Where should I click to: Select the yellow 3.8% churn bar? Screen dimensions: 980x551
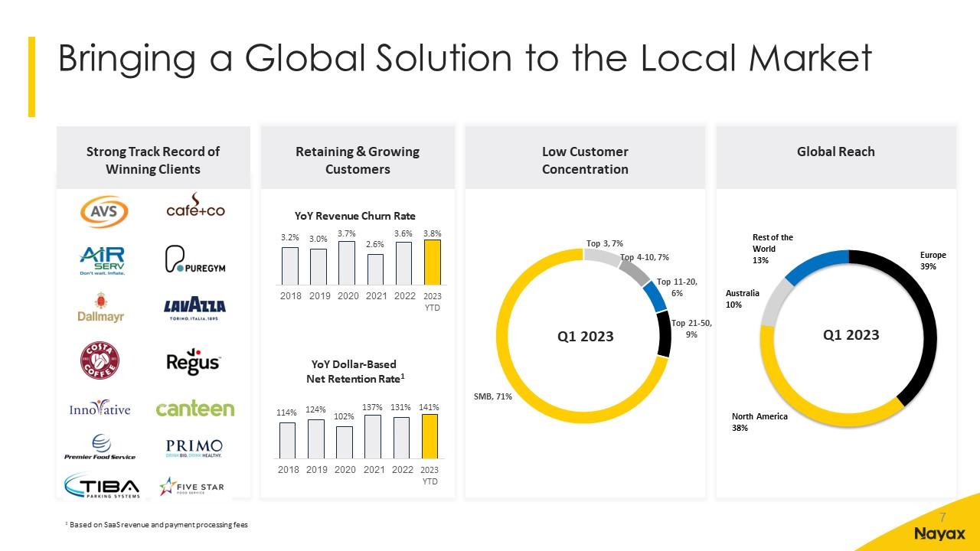point(433,262)
